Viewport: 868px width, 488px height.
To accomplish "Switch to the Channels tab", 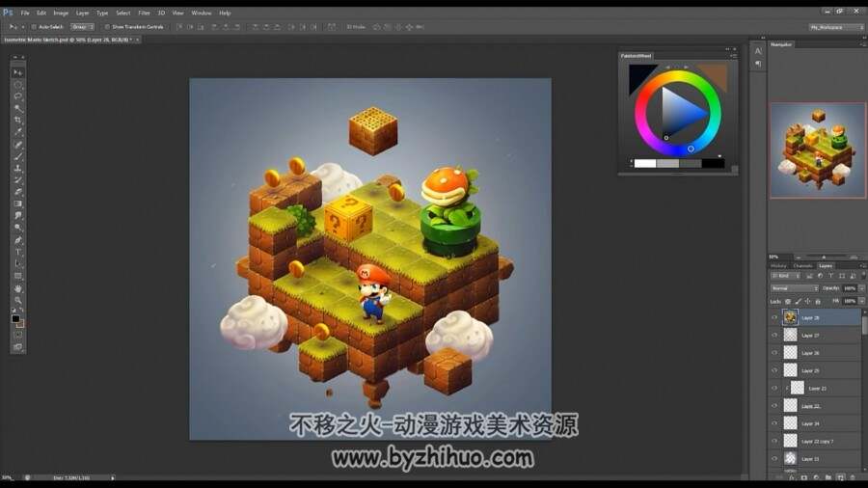I will [802, 266].
